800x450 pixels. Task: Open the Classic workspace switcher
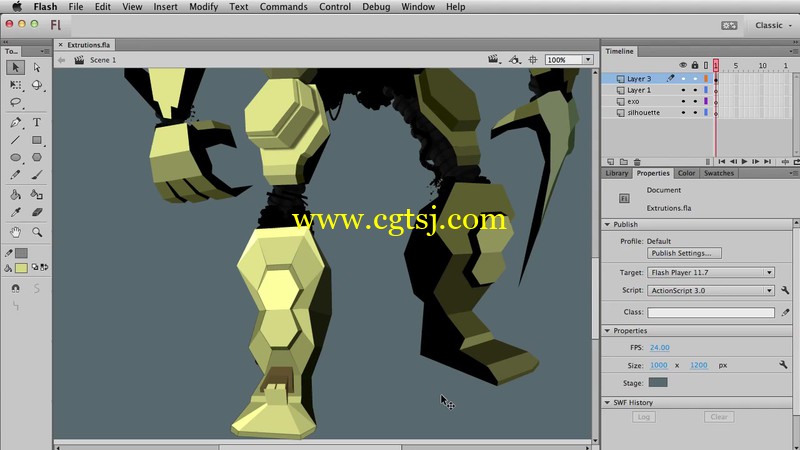[773, 25]
